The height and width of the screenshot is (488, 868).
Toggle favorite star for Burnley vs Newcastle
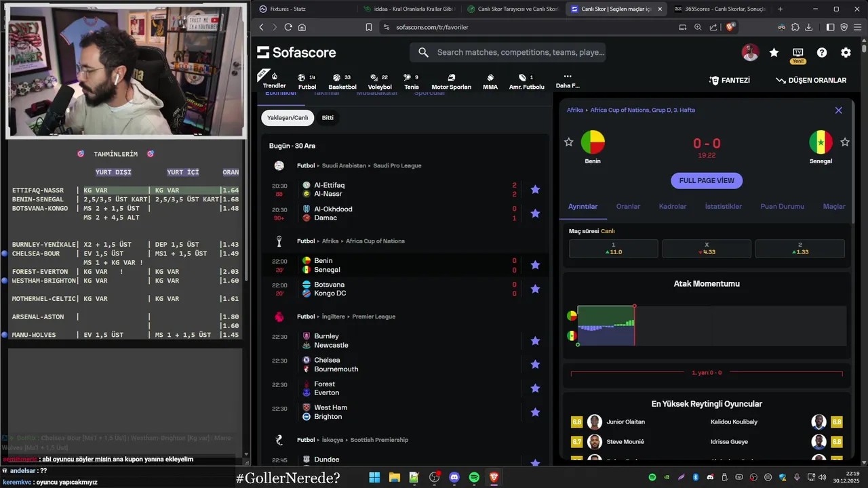tap(535, 340)
